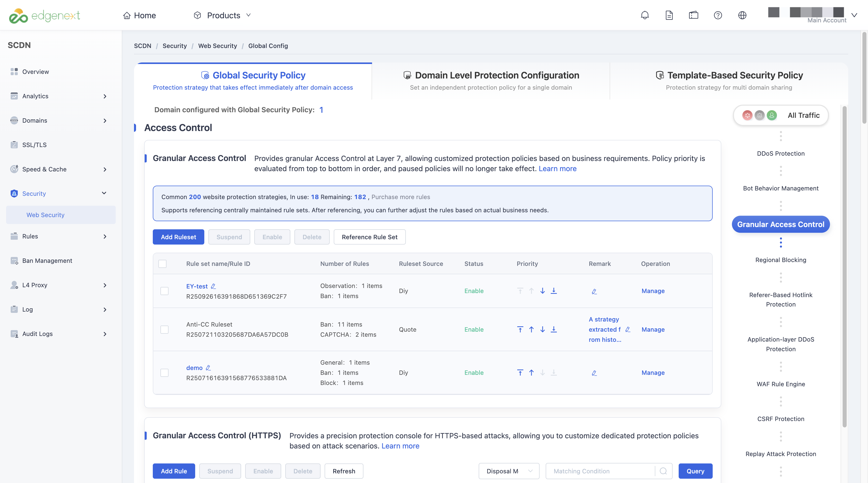Image resolution: width=868 pixels, height=483 pixels.
Task: Open the Products dropdown menu
Action: [222, 15]
